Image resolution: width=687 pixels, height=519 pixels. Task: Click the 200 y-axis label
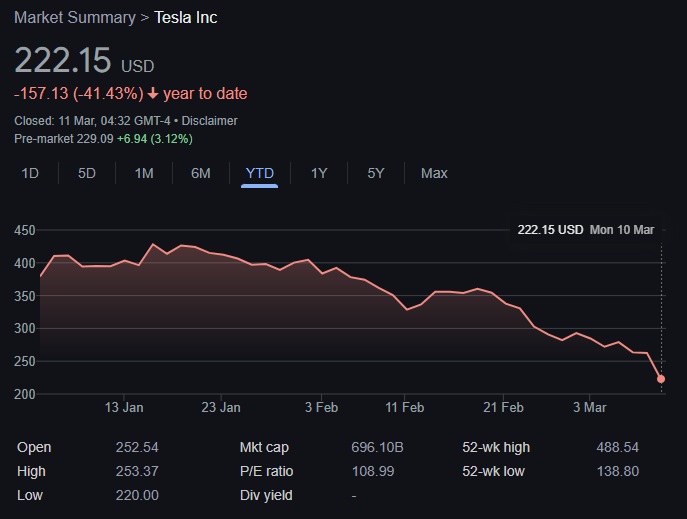pos(25,394)
